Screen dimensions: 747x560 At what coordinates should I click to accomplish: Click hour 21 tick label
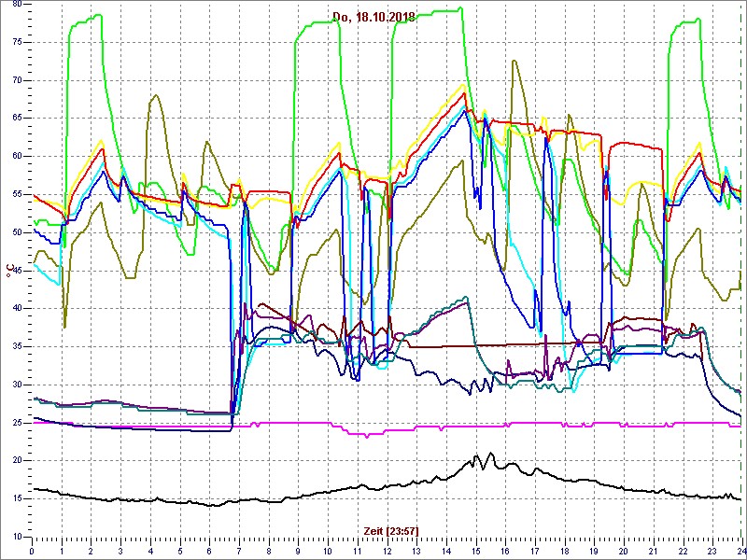click(x=653, y=551)
